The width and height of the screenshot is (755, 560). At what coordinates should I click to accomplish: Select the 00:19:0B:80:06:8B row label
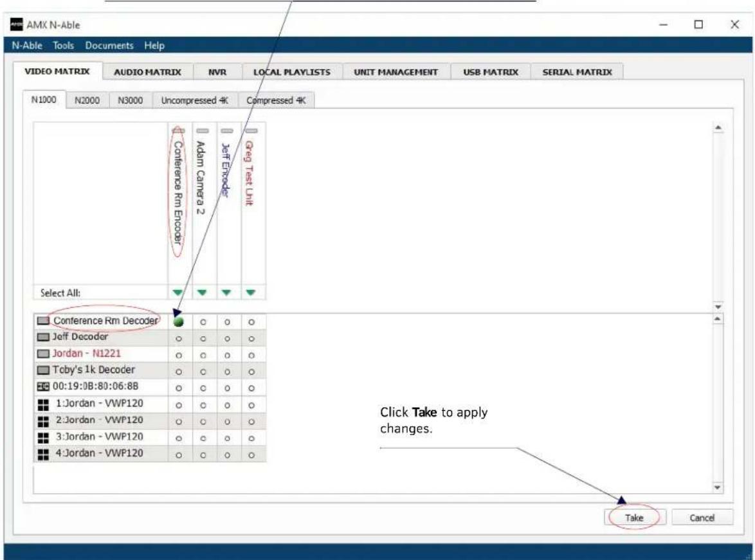(95, 386)
